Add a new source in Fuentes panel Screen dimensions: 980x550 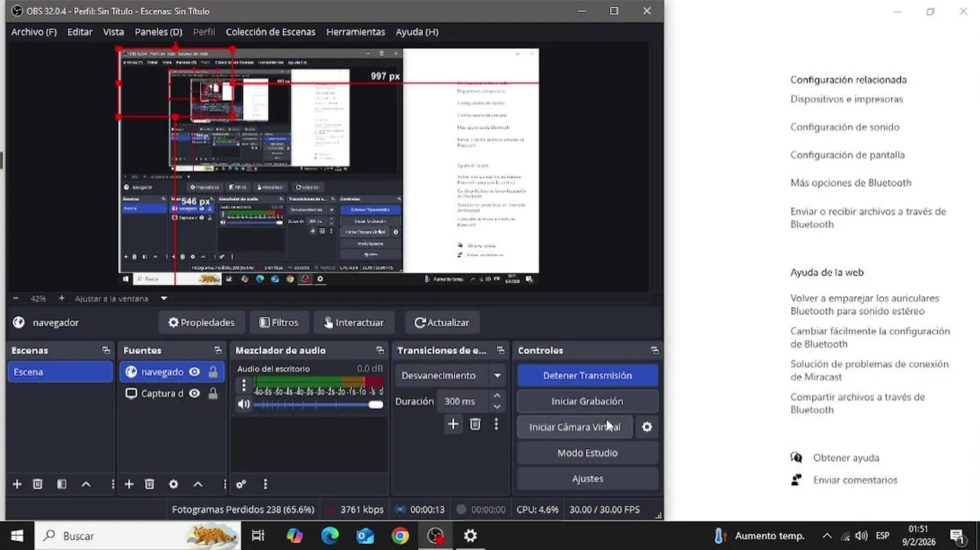point(129,484)
